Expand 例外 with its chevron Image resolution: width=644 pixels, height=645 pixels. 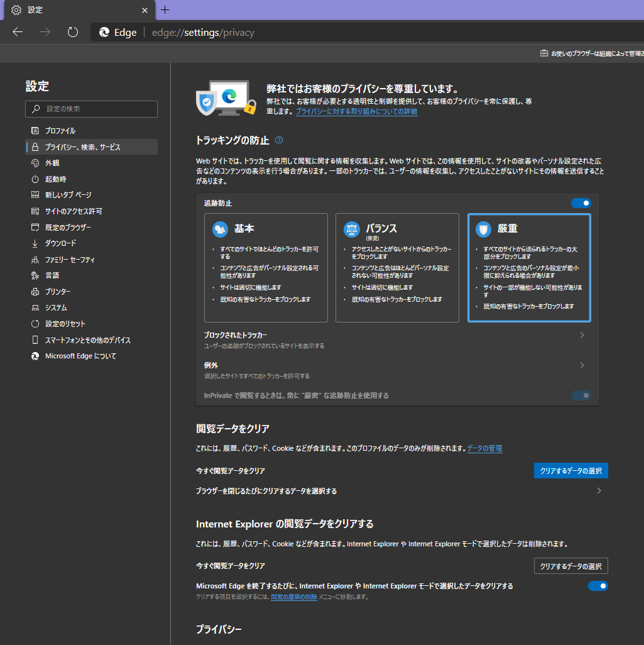[x=582, y=365]
